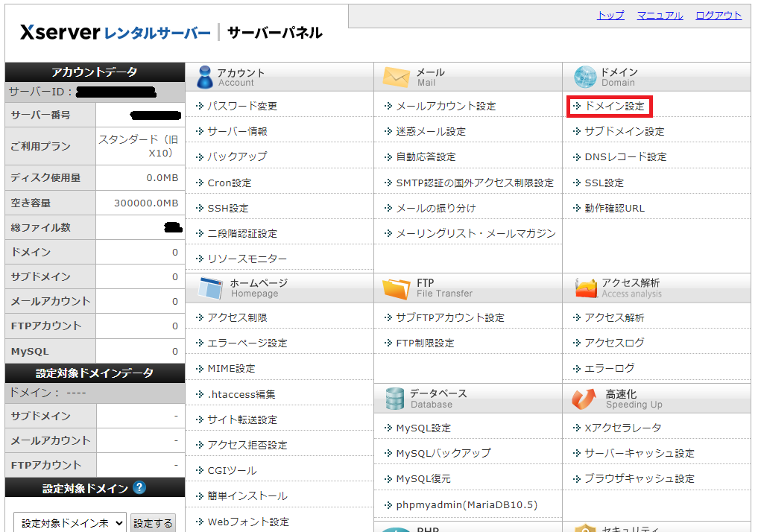Viewport: 761px width, 532px height.
Task: Open the トップ link
Action: (610, 16)
